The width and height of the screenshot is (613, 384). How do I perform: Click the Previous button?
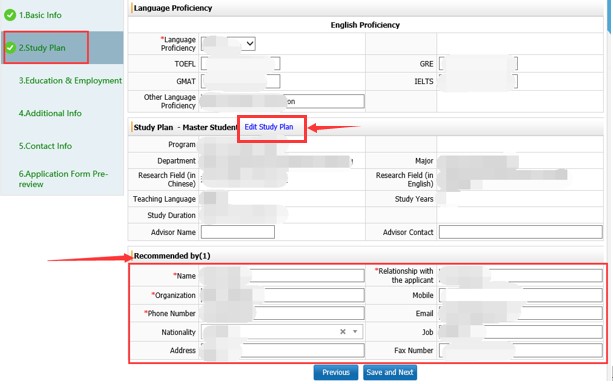[x=336, y=372]
